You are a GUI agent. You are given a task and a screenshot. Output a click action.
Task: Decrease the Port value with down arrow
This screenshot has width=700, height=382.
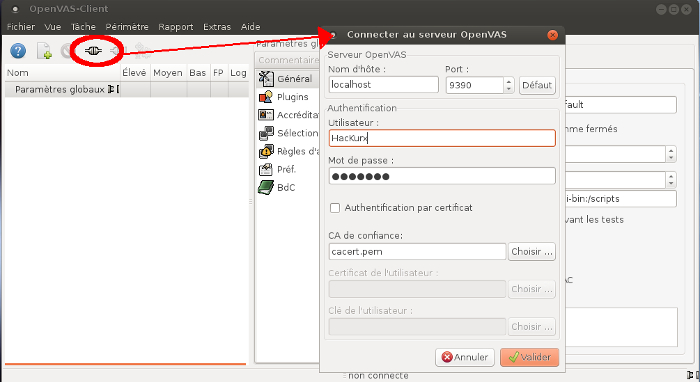509,89
